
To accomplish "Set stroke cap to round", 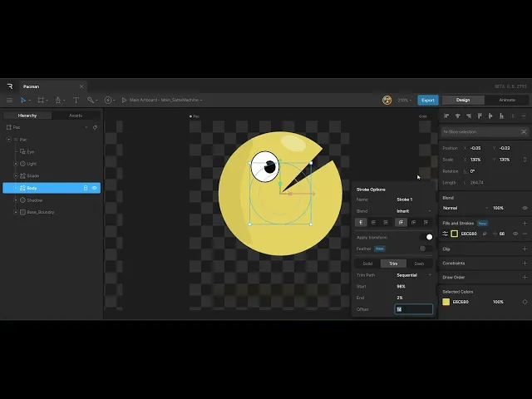I will 373,223.
